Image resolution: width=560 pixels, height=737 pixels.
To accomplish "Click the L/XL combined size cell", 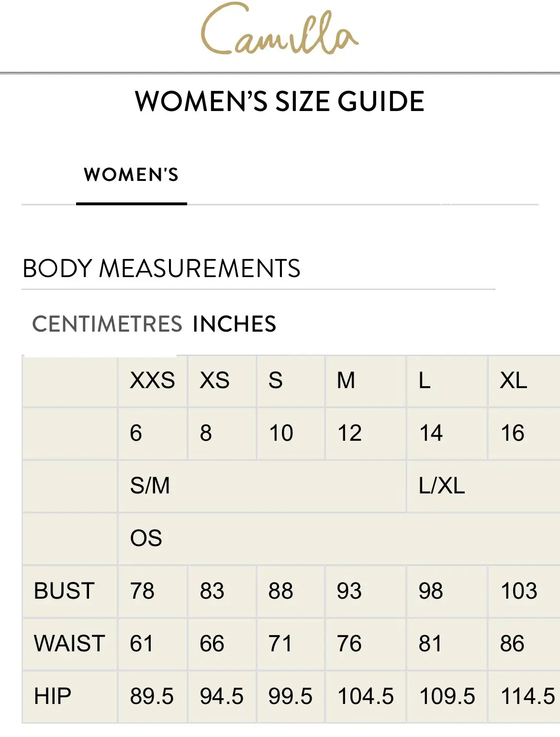I will [x=442, y=486].
